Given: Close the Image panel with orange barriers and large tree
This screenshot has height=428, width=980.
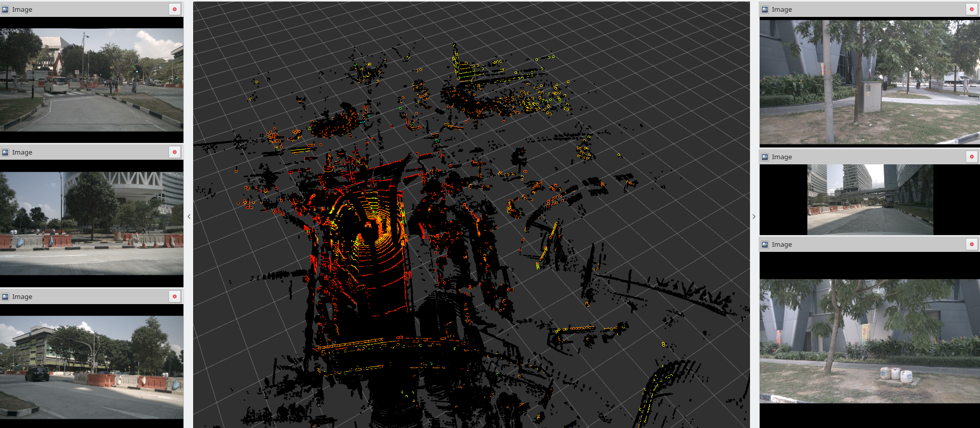Looking at the screenshot, I should pyautogui.click(x=175, y=152).
